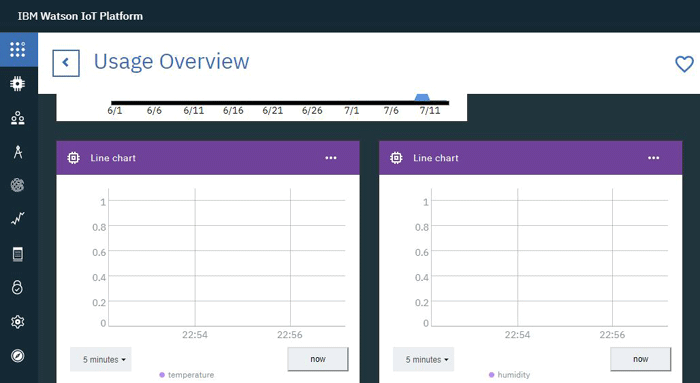The image size is (700, 383).
Task: Toggle the temperature legend series dot
Action: [x=162, y=375]
